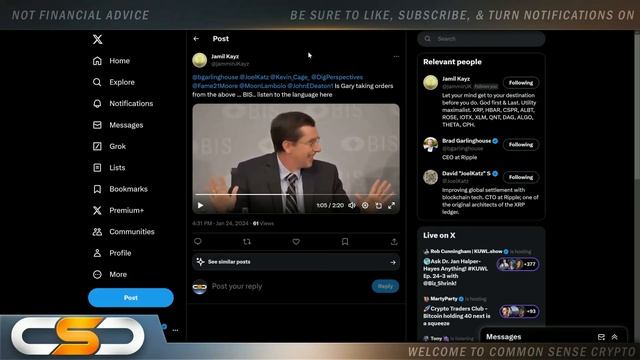Click the @bgarlinghouse mention
Viewport: 640px width, 360px height.
coord(215,77)
